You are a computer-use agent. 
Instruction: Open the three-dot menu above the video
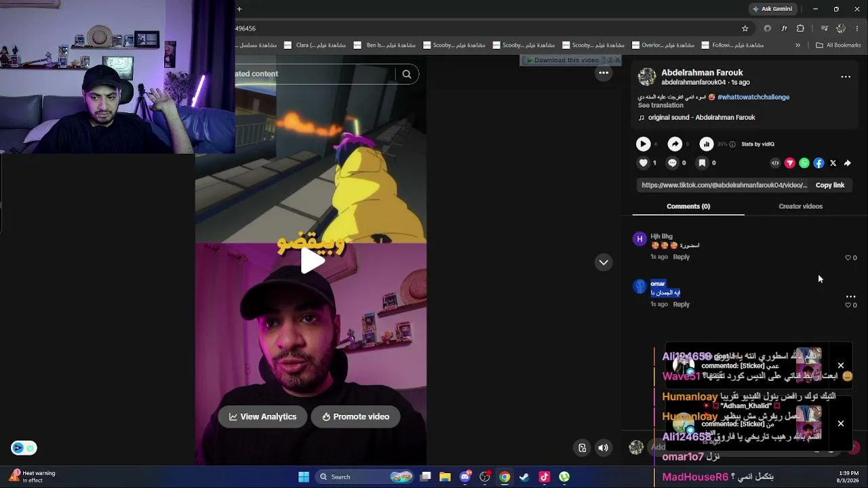click(x=604, y=73)
